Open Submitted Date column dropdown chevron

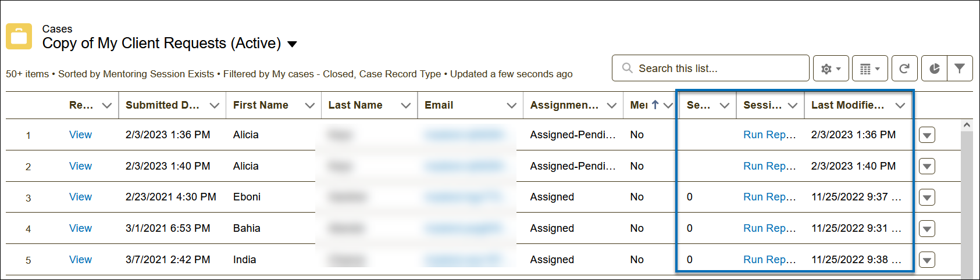pyautogui.click(x=214, y=106)
